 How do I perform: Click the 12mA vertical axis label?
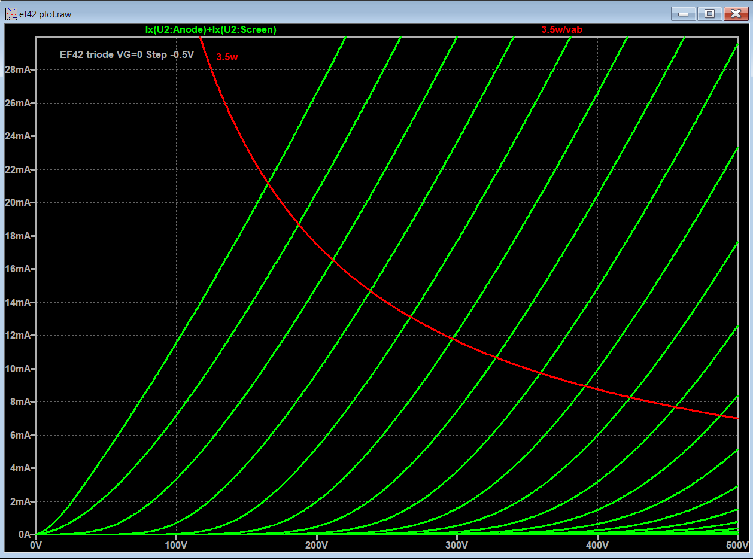17,335
